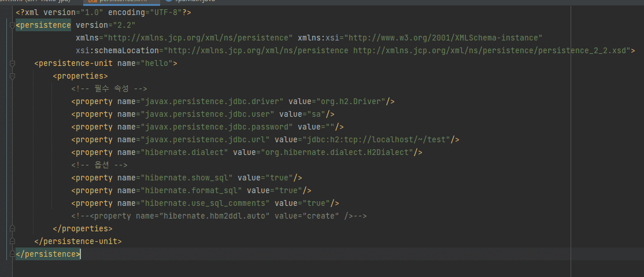Viewport: 644px width, 277px height.
Task: Click the closing </persistence> tag text
Action: point(48,254)
